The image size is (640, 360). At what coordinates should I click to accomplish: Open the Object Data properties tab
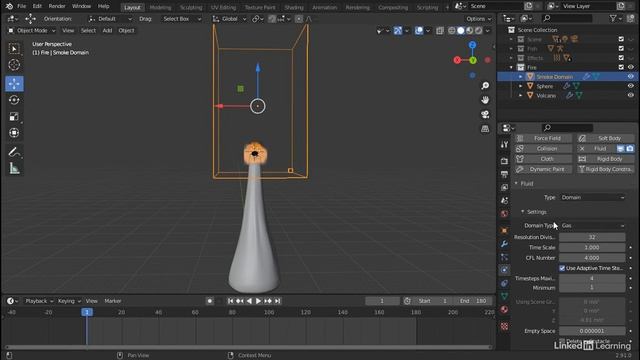coord(504,296)
